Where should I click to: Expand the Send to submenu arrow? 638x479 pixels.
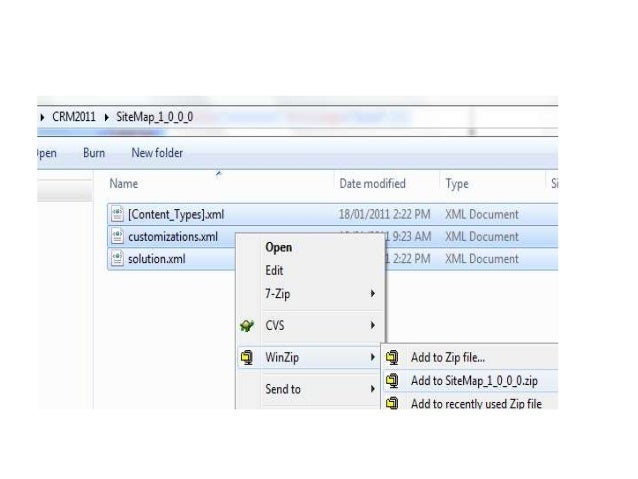pyautogui.click(x=372, y=389)
